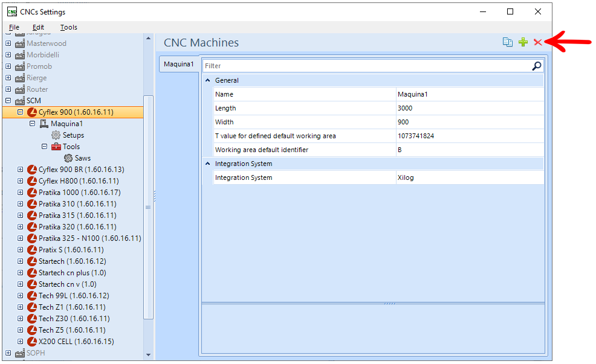The height and width of the screenshot is (364, 596).
Task: Expand the Masterwood node
Action: tap(8, 43)
